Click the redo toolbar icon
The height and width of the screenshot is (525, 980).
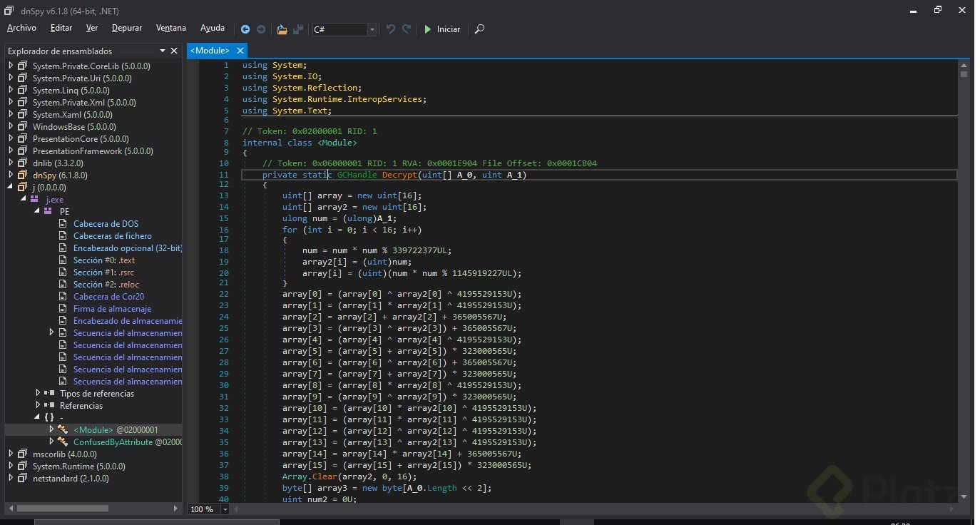(x=407, y=29)
